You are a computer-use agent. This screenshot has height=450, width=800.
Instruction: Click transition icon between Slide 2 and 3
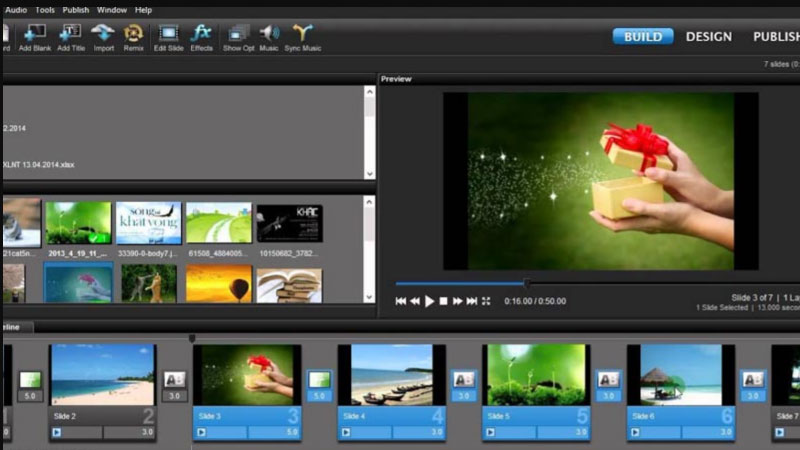coord(174,380)
